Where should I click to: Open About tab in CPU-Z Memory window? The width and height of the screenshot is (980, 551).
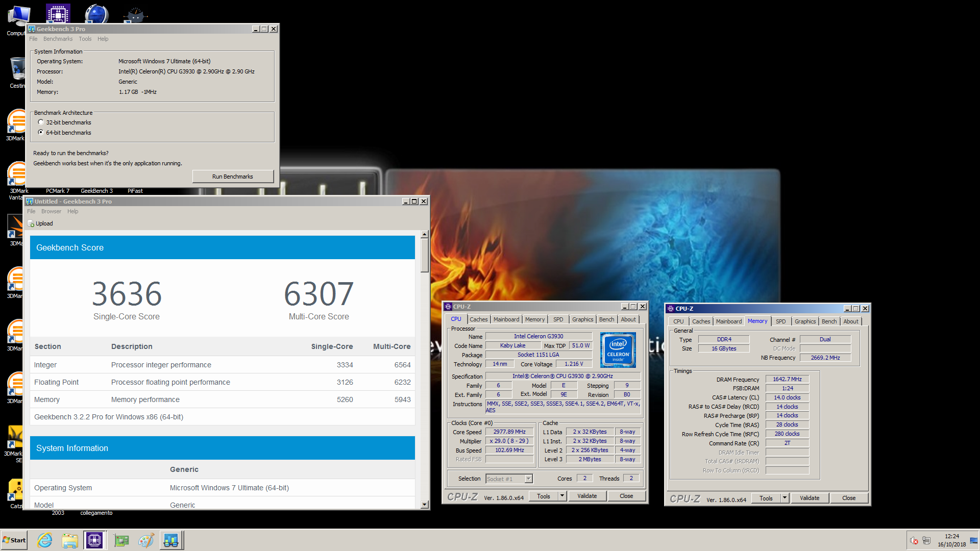[x=851, y=321]
